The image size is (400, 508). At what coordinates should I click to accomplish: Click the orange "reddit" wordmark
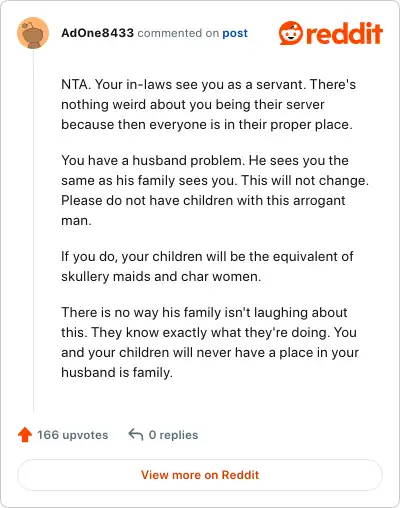[x=344, y=33]
